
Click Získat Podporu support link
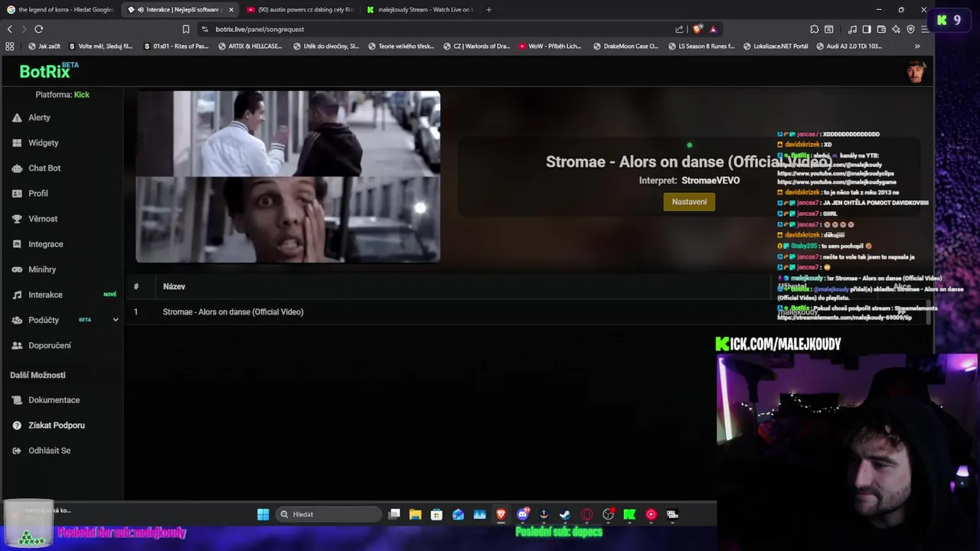click(56, 425)
